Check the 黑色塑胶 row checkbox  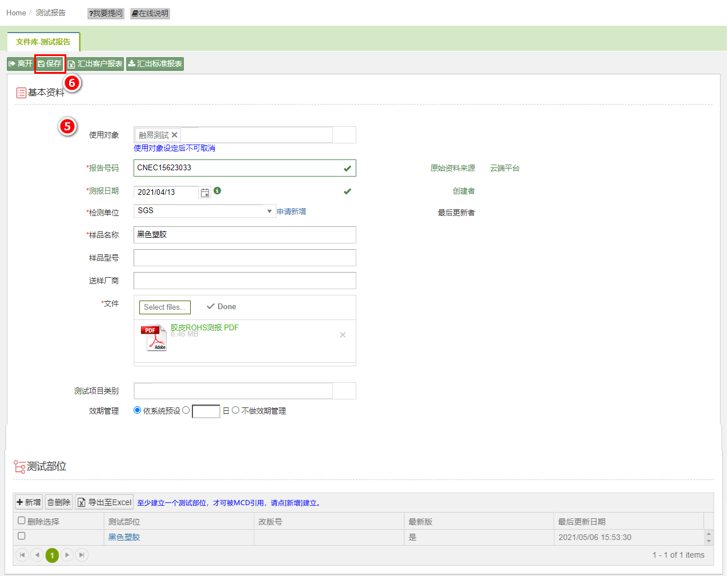click(x=22, y=536)
